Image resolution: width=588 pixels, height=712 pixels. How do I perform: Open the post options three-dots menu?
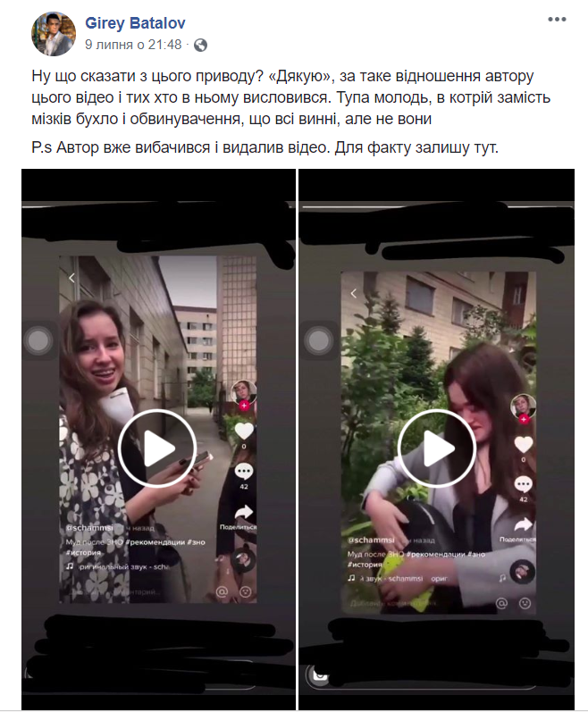(x=556, y=20)
